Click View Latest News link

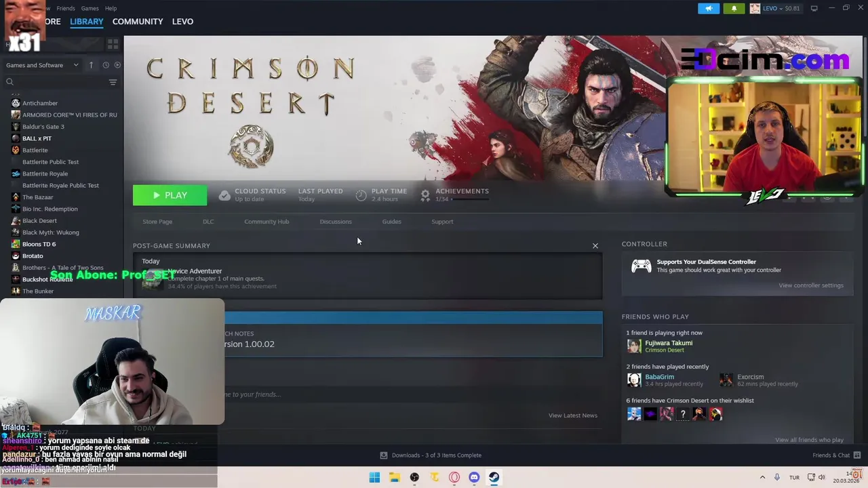tap(573, 415)
